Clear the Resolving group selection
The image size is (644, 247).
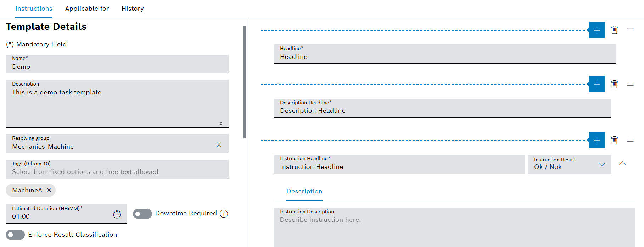point(219,144)
